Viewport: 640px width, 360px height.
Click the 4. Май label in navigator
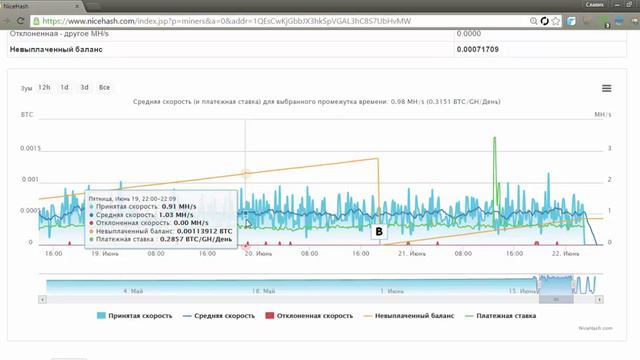133,291
